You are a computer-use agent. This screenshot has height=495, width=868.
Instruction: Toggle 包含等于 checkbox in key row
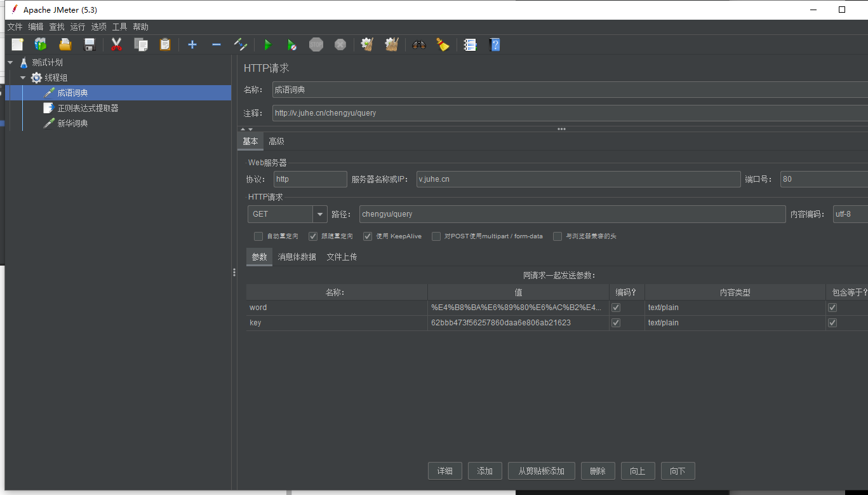[832, 323]
